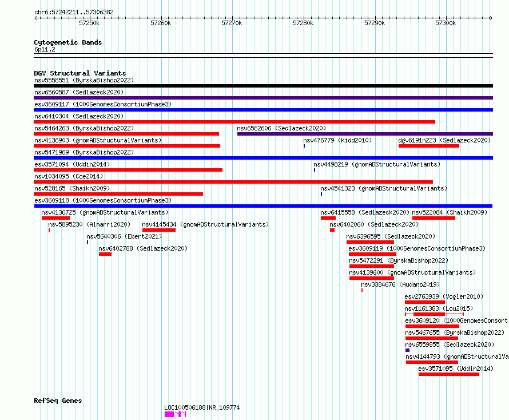Open nsv522084 (Shaikh2009) variant label

pos(450,212)
